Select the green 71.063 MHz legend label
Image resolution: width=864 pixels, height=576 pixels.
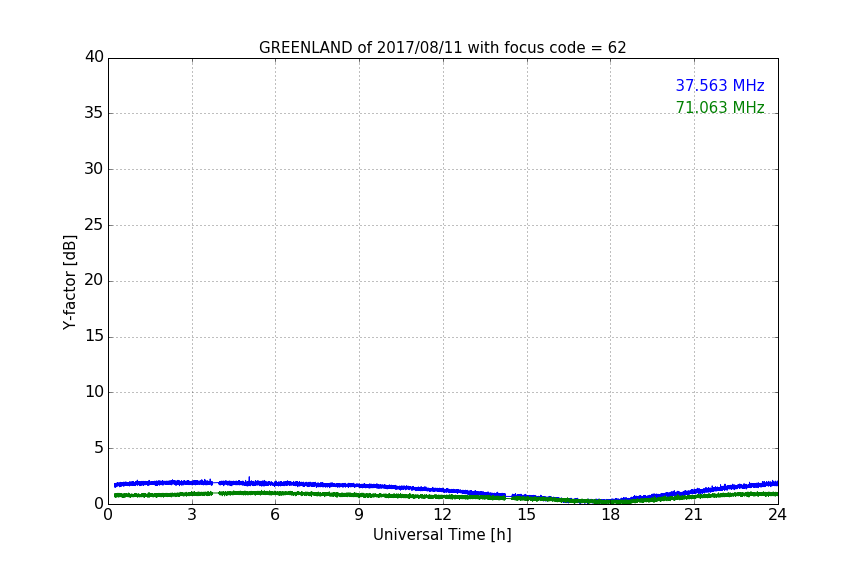pos(720,107)
